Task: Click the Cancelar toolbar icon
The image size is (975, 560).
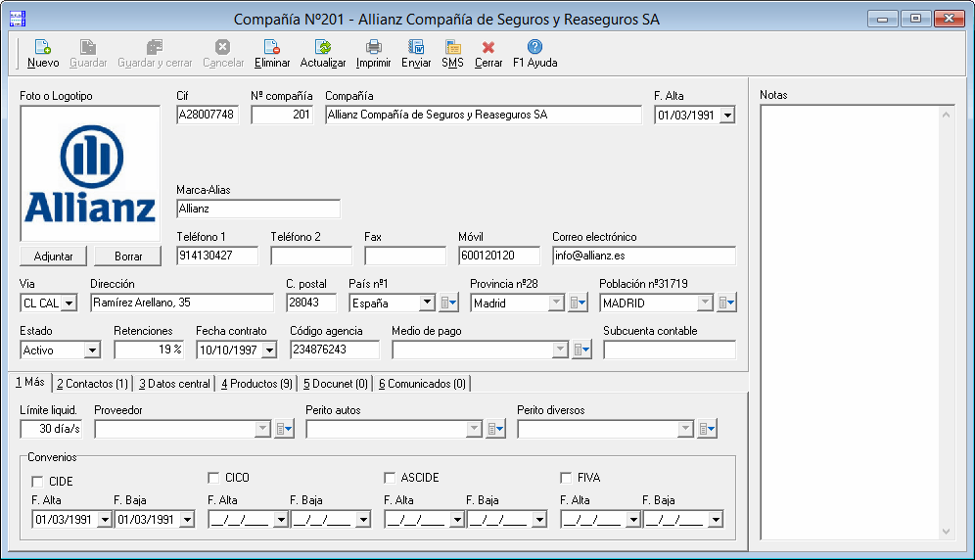Action: [222, 47]
